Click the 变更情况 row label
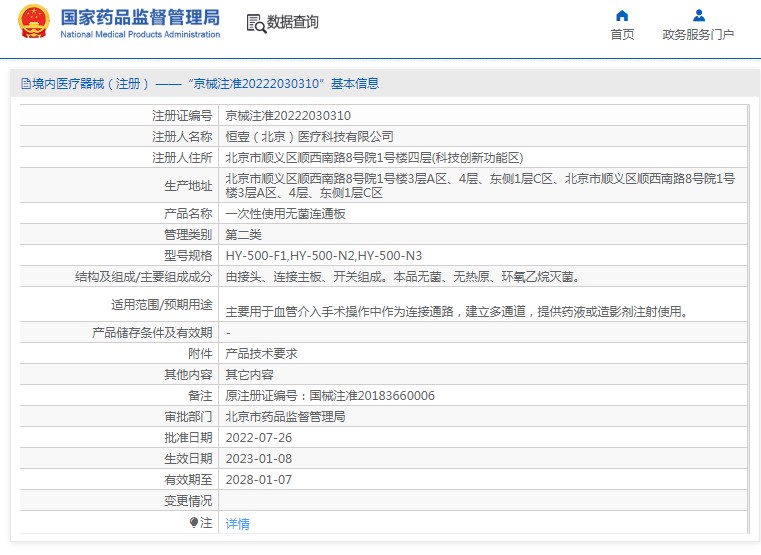The width and height of the screenshot is (761, 555). [x=188, y=501]
